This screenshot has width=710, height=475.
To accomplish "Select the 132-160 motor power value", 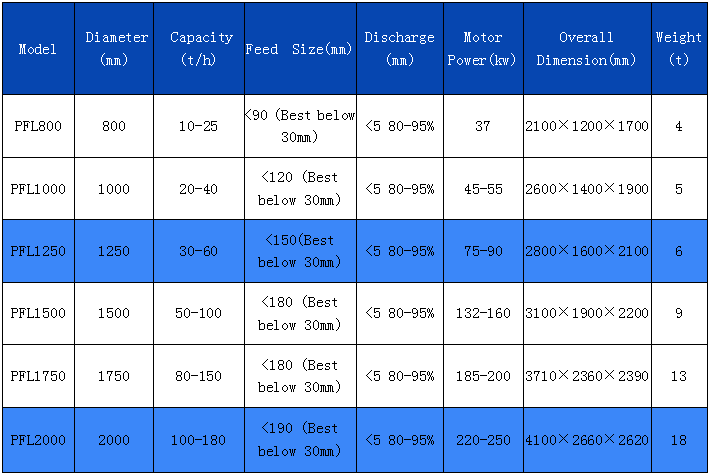I will (x=483, y=313).
